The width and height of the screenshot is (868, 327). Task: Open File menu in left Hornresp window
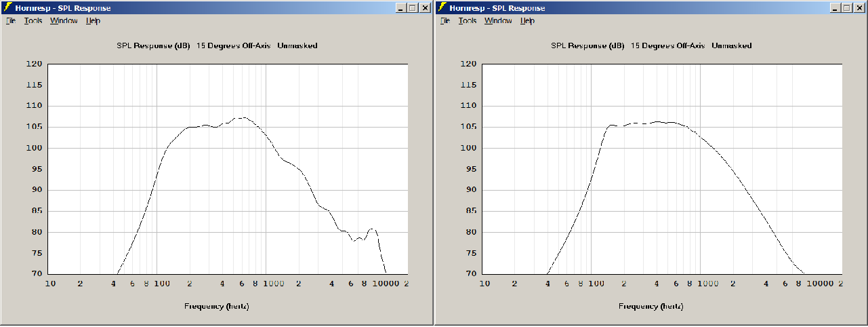tap(11, 21)
